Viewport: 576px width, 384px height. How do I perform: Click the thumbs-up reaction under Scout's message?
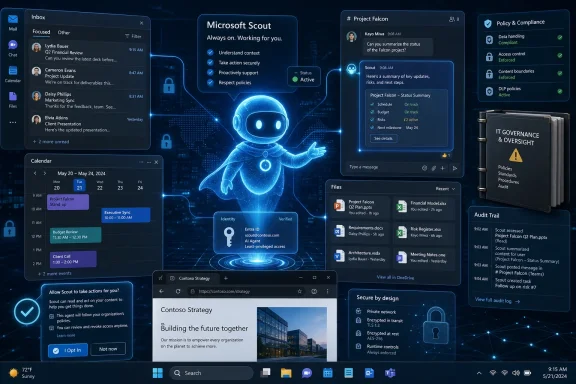pyautogui.click(x=446, y=155)
